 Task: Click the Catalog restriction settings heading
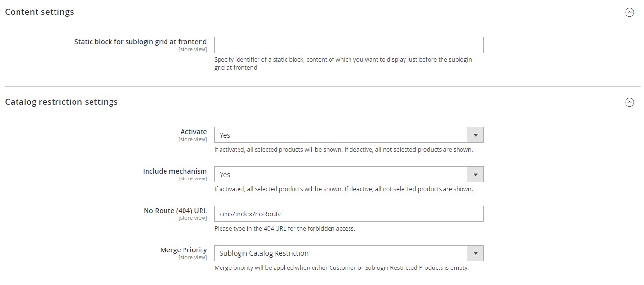[x=61, y=102]
